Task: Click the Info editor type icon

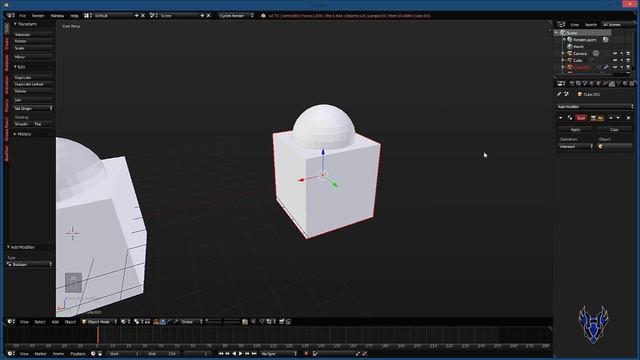Action: click(x=10, y=16)
